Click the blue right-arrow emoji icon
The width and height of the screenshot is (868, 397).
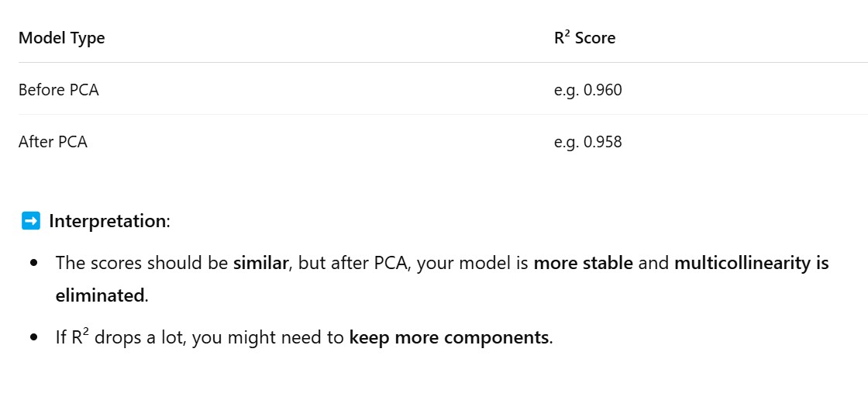[x=30, y=221]
